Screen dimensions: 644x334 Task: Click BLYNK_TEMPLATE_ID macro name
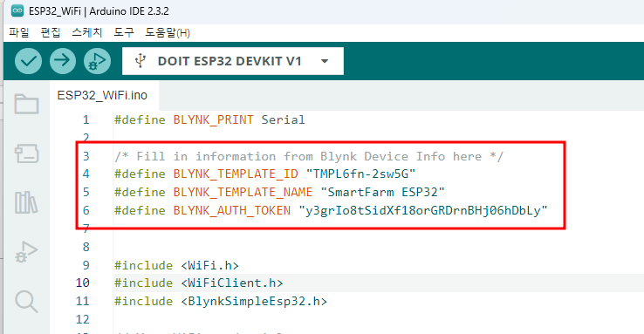click(236, 174)
